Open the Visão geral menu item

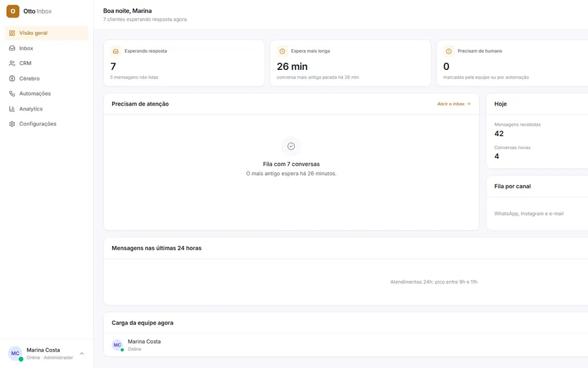47,33
